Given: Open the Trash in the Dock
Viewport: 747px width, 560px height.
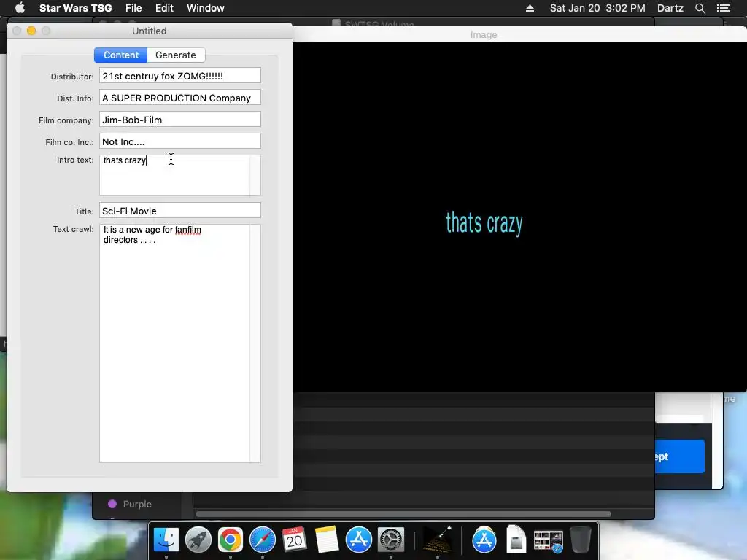Looking at the screenshot, I should [x=580, y=540].
